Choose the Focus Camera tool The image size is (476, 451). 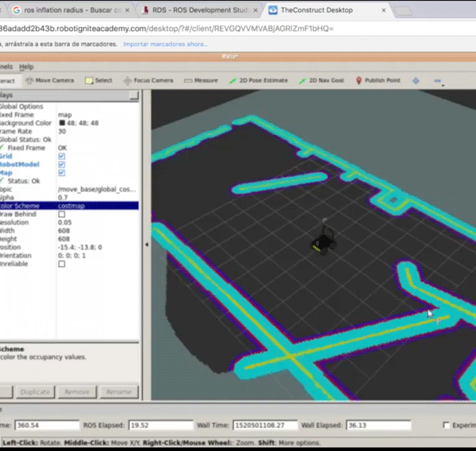pos(148,80)
